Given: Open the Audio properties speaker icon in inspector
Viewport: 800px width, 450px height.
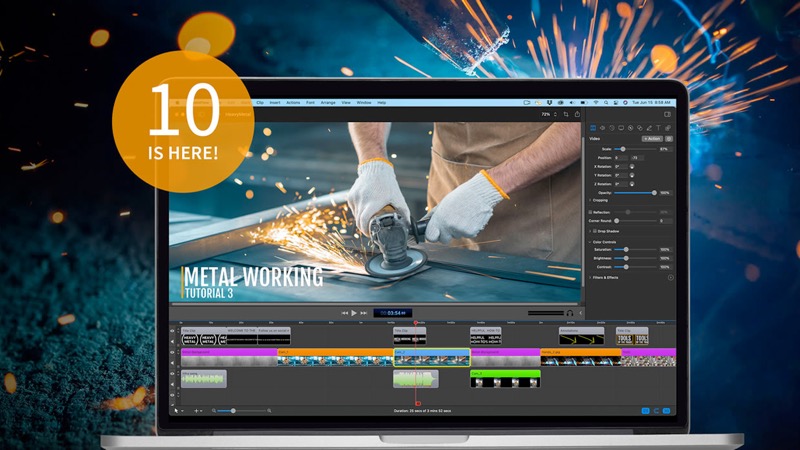Looking at the screenshot, I should 602,128.
